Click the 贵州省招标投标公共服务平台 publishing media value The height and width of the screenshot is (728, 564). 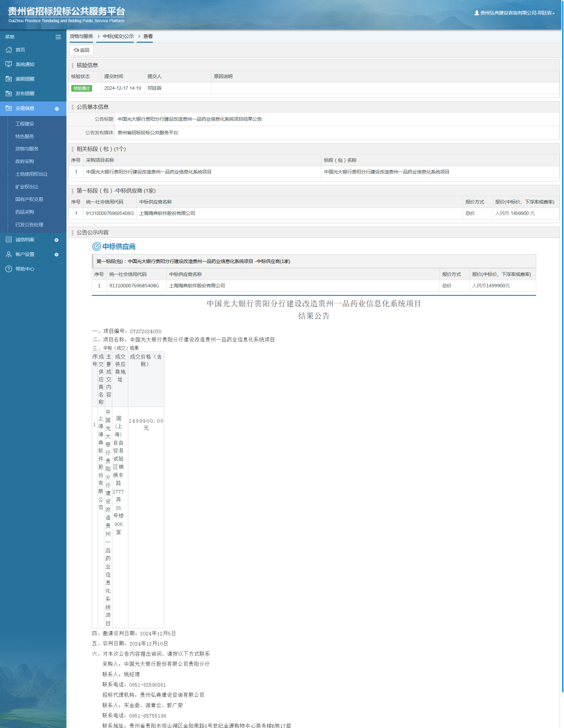coord(148,133)
